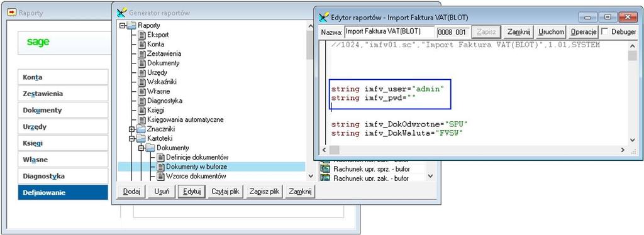Select Księgowania automatyczne tree row
Screen dimensions: 644x235
[x=185, y=120]
